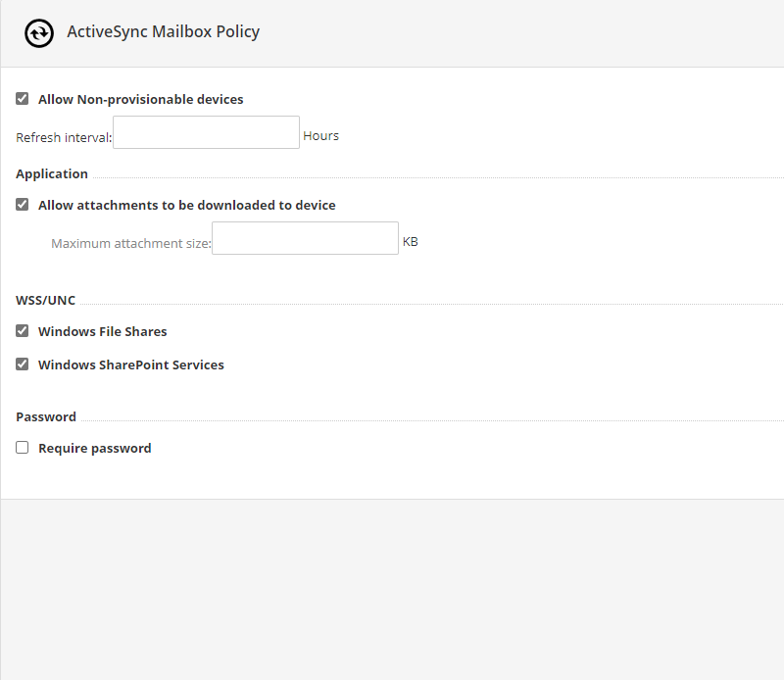Uncheck the Windows File Shares checkbox
The height and width of the screenshot is (680, 784).
click(x=22, y=331)
